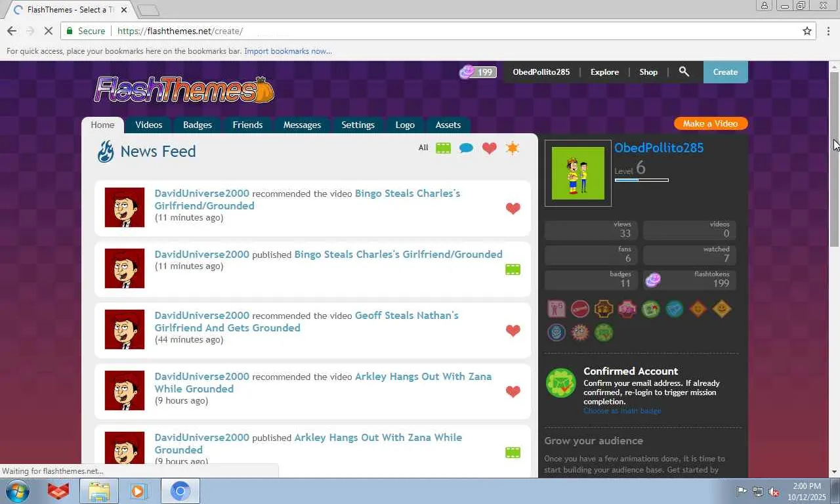Click heart icon on Arkley recommended row

pos(513,391)
